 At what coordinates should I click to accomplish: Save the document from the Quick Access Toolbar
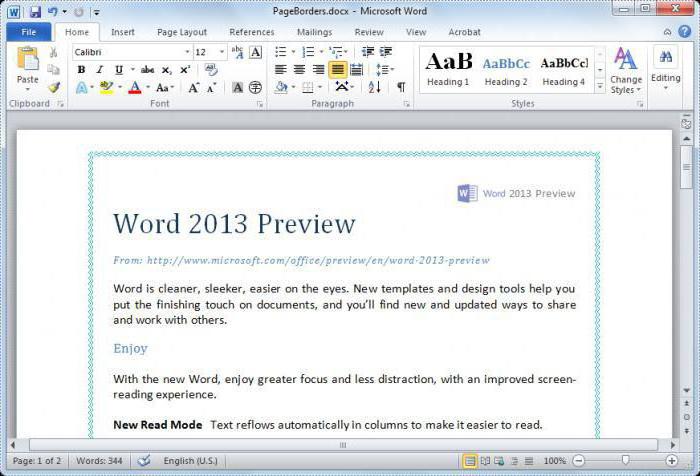35,12
